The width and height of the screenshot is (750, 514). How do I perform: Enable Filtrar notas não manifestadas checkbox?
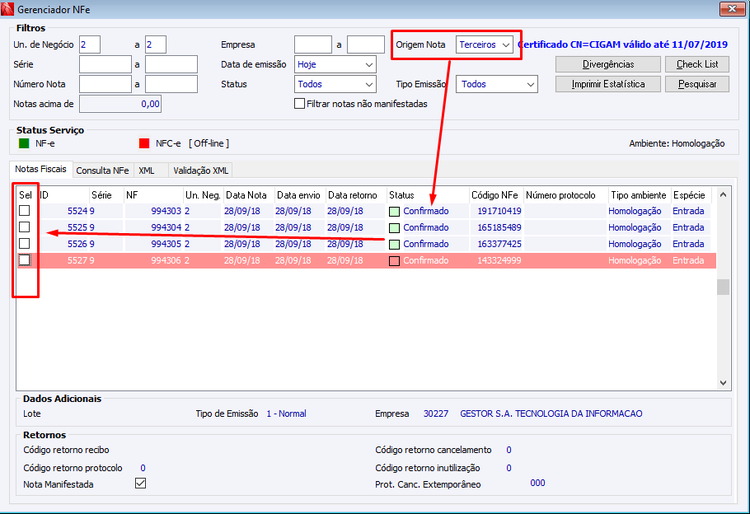pos(299,103)
